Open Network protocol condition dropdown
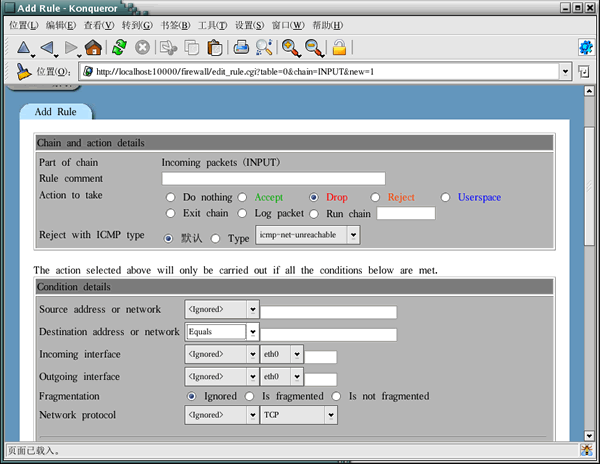 coord(222,415)
